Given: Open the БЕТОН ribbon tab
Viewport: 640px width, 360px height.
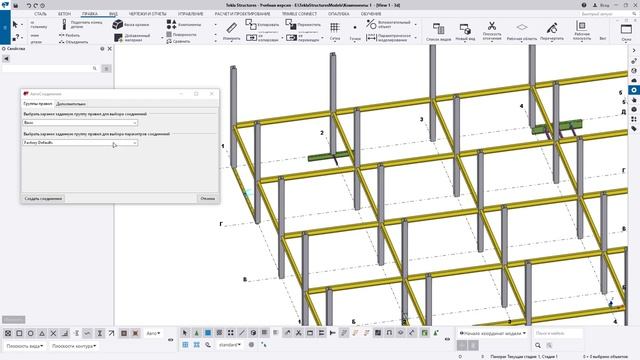Looking at the screenshot, I should (64, 14).
